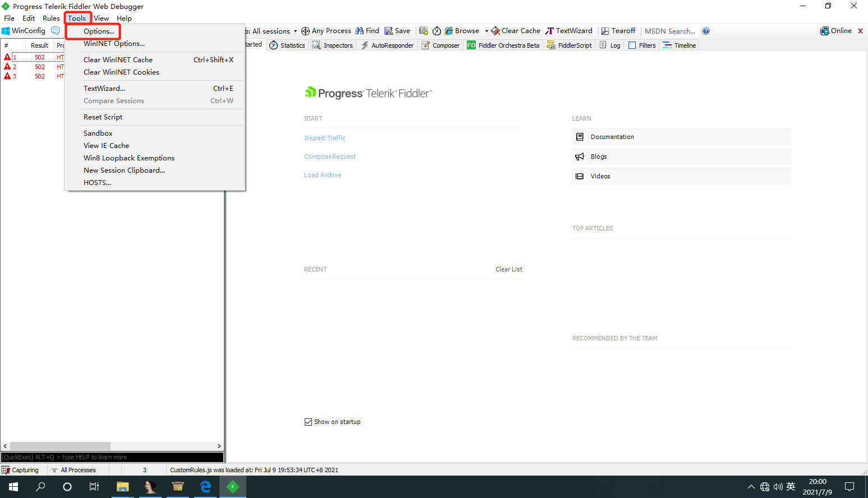Close the toolbar with the red X
The height and width of the screenshot is (498, 868).
[x=860, y=31]
